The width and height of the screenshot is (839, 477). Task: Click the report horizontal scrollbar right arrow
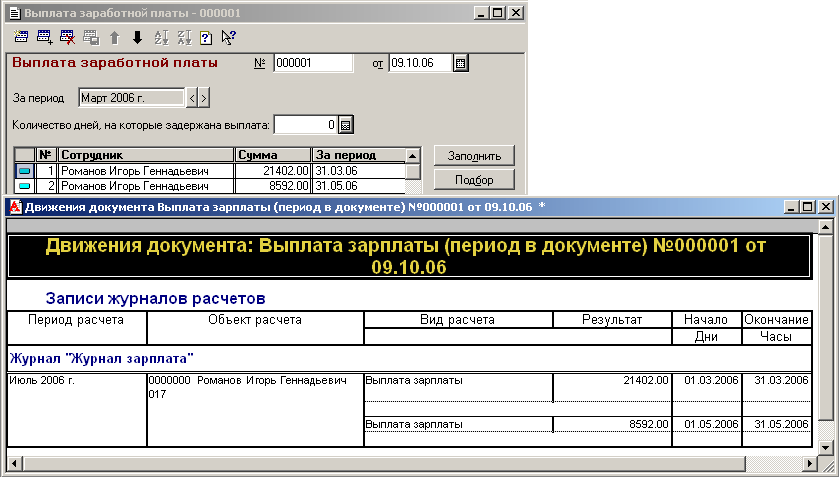(811, 464)
